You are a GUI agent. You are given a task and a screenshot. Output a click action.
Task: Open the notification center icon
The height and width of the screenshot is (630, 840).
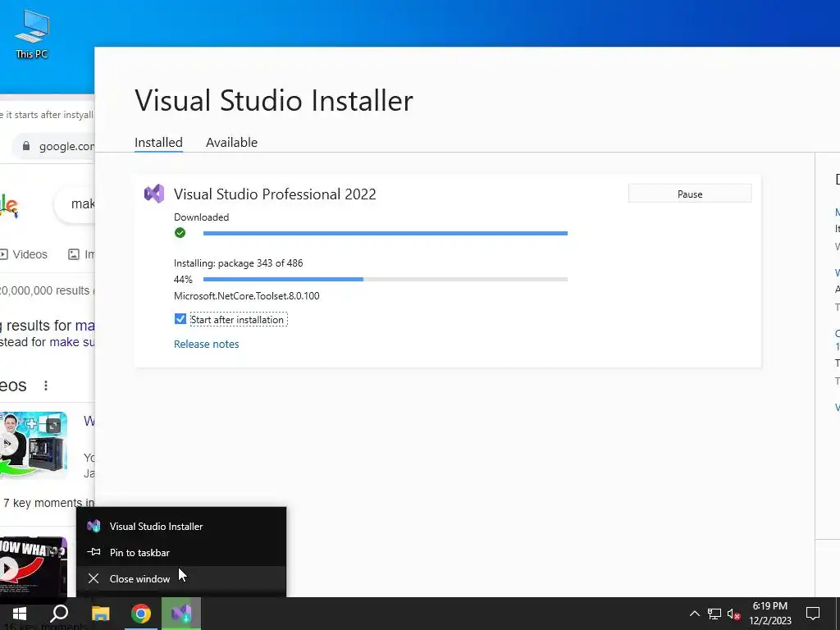[x=813, y=614]
